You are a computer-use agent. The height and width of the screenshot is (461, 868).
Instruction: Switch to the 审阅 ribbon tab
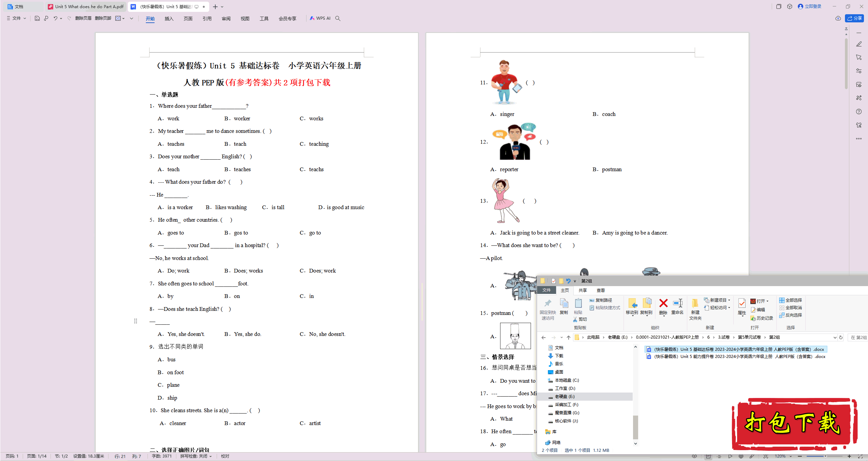(x=226, y=19)
